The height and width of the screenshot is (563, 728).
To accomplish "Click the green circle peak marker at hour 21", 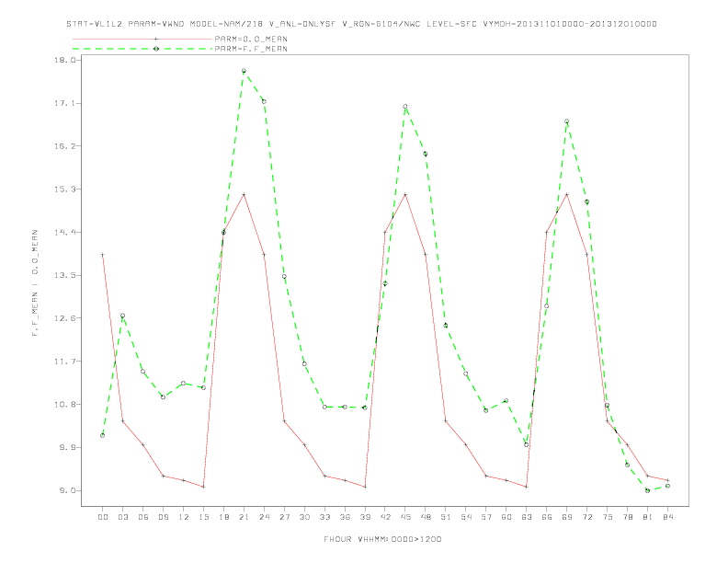I will click(x=244, y=71).
